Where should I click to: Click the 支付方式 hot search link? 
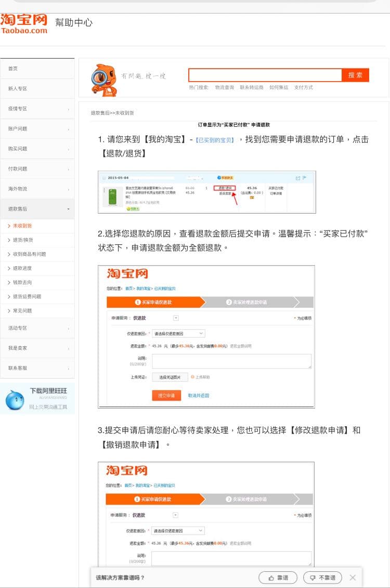(x=303, y=87)
